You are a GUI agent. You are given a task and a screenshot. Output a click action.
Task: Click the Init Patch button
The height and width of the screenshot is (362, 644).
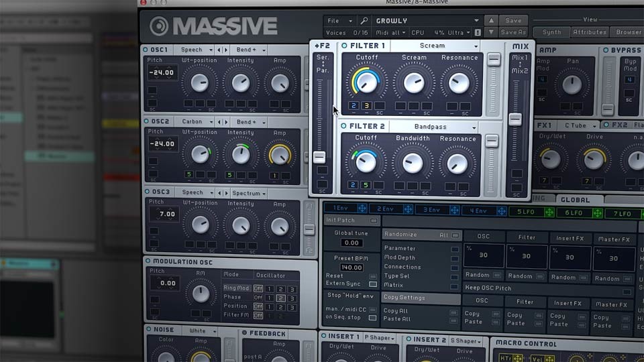351,220
